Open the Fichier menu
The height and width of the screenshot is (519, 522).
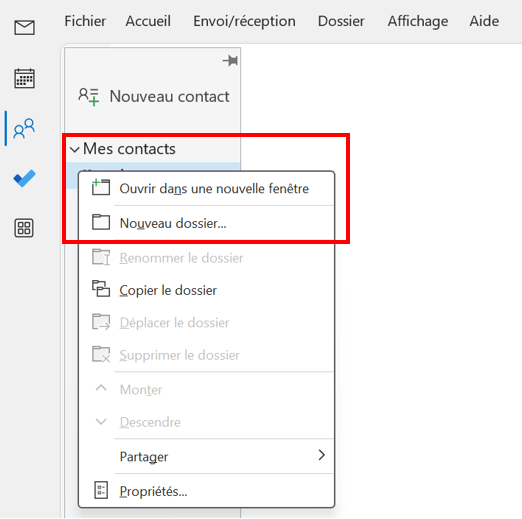85,21
